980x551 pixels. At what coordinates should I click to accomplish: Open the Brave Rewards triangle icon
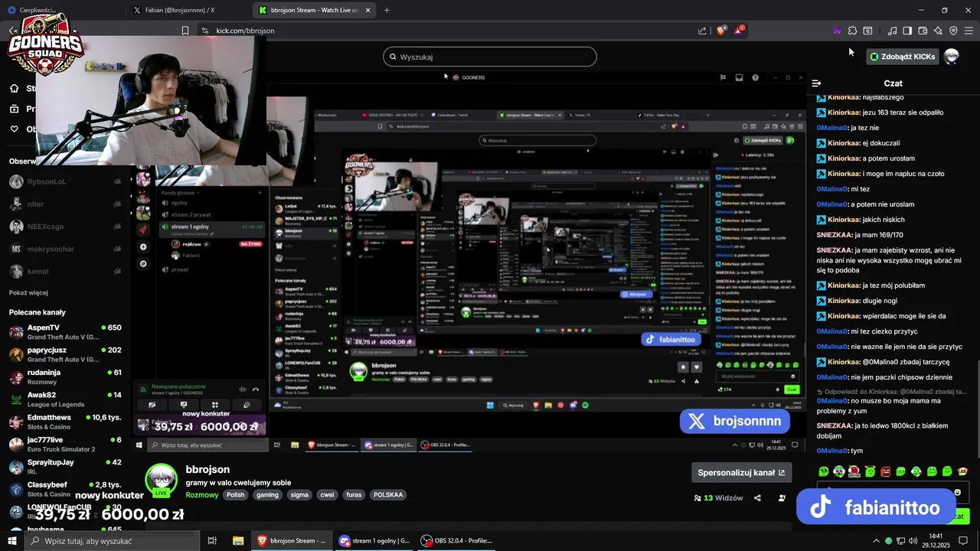click(739, 31)
